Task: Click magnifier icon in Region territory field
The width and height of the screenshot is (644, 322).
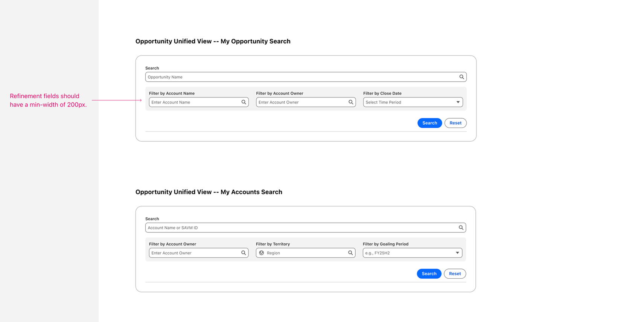Action: coord(350,253)
